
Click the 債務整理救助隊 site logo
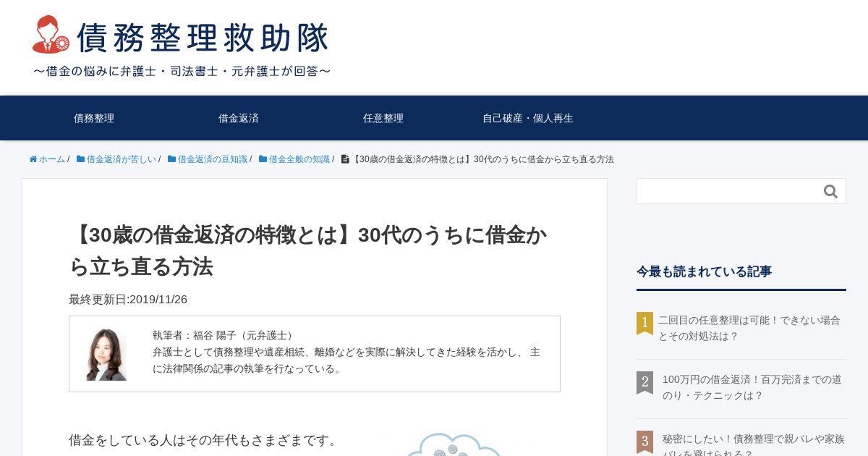pos(181,38)
